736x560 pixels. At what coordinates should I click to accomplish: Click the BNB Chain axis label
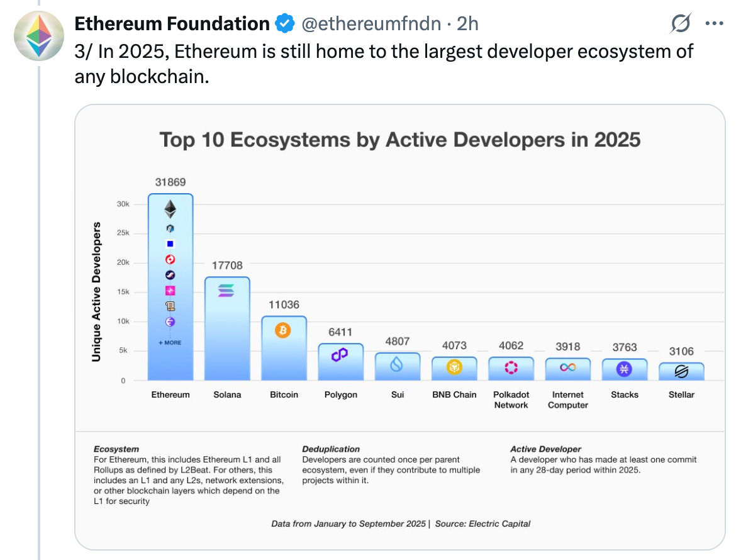(454, 395)
